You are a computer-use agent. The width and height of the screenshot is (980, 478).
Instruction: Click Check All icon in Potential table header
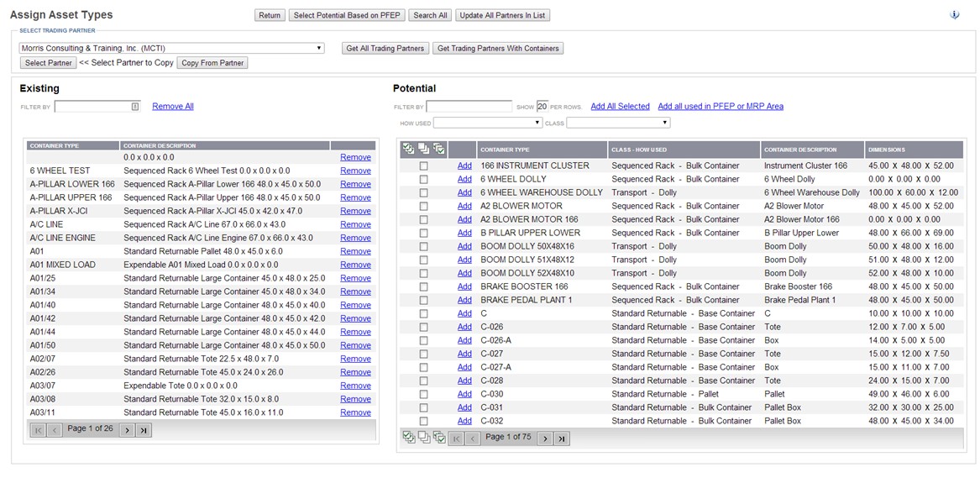pos(408,149)
